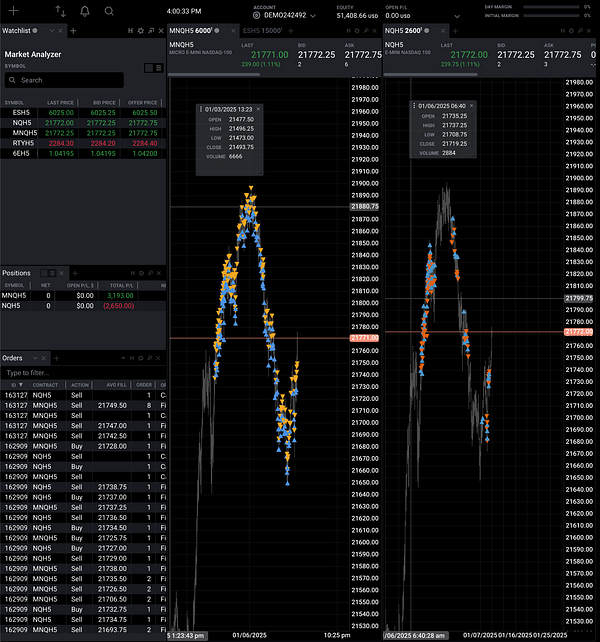Click the 21799.75 price marker on NQH5 chart

pyautogui.click(x=579, y=298)
